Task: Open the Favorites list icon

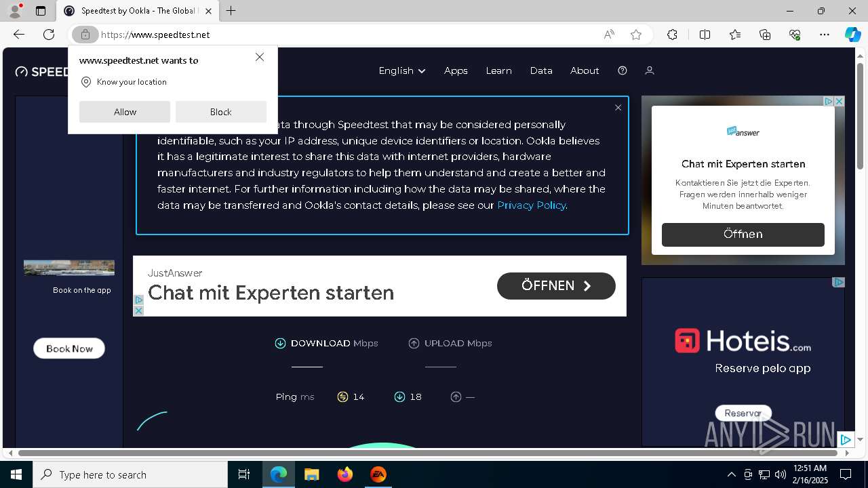Action: tap(735, 35)
